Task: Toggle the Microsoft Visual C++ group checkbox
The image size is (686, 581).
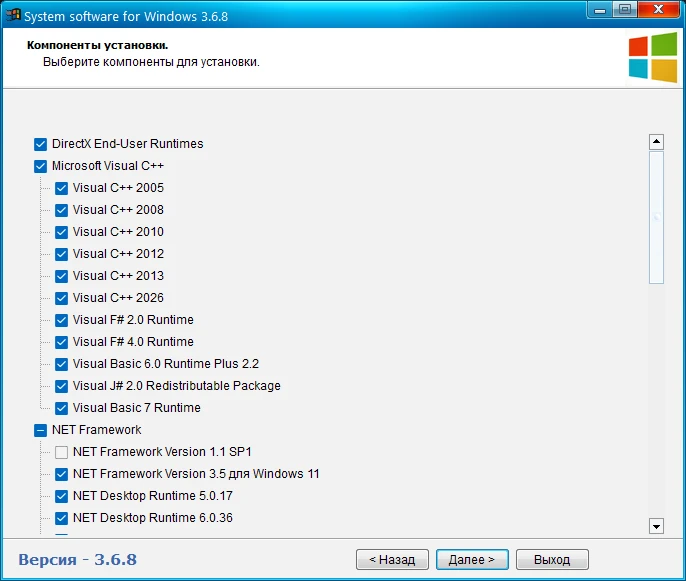Action: pos(41,166)
